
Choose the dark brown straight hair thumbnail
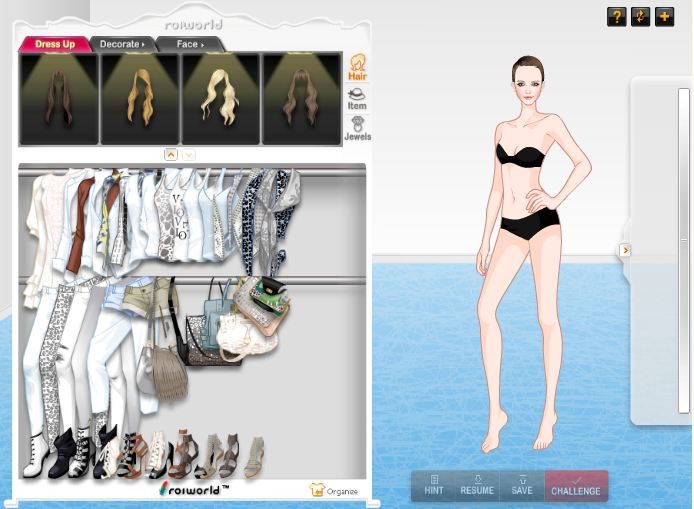click(59, 98)
